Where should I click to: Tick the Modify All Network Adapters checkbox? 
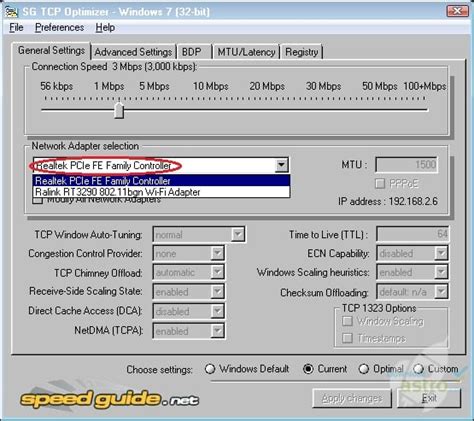38,200
